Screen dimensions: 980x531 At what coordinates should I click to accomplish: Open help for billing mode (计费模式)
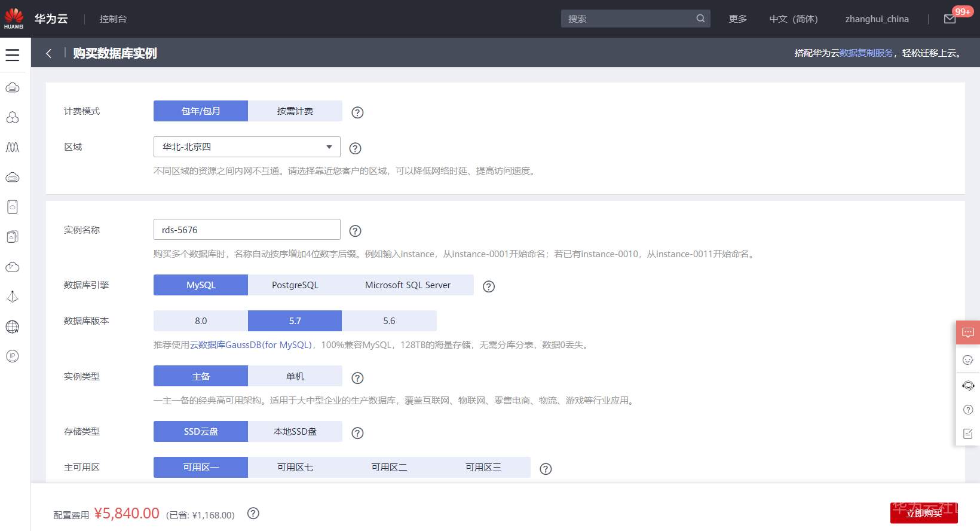[357, 112]
